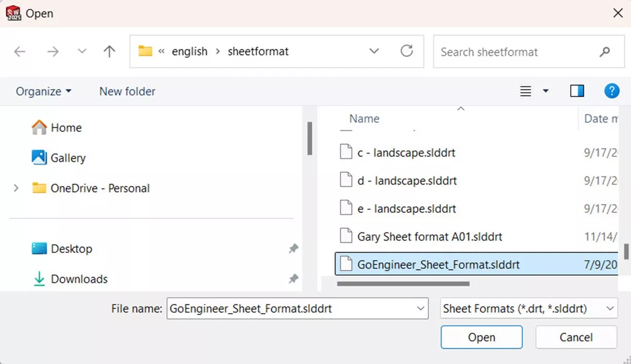Refresh the sheetformat folder listing

tap(407, 51)
